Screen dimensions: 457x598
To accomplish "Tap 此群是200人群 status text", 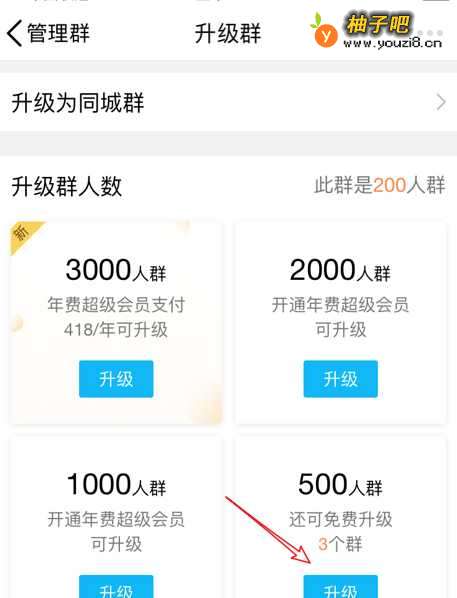I will [x=380, y=185].
